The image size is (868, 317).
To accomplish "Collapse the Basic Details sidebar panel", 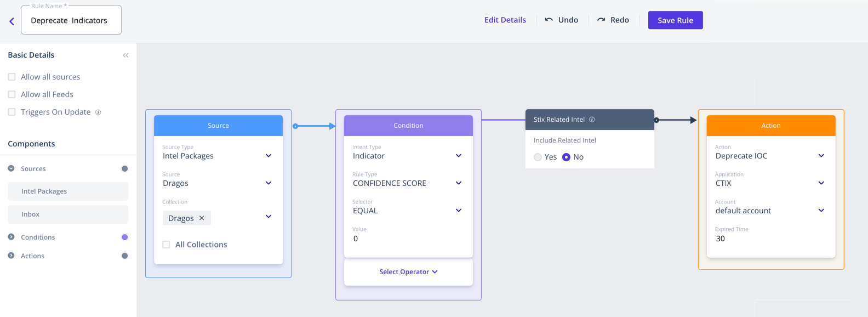I will pyautogui.click(x=125, y=55).
